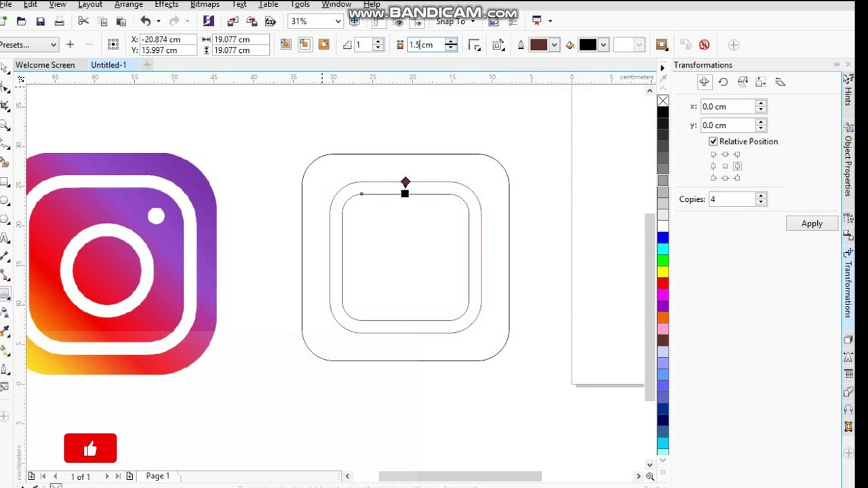Copy the selection to clipboard
The width and height of the screenshot is (868, 488).
pos(102,22)
